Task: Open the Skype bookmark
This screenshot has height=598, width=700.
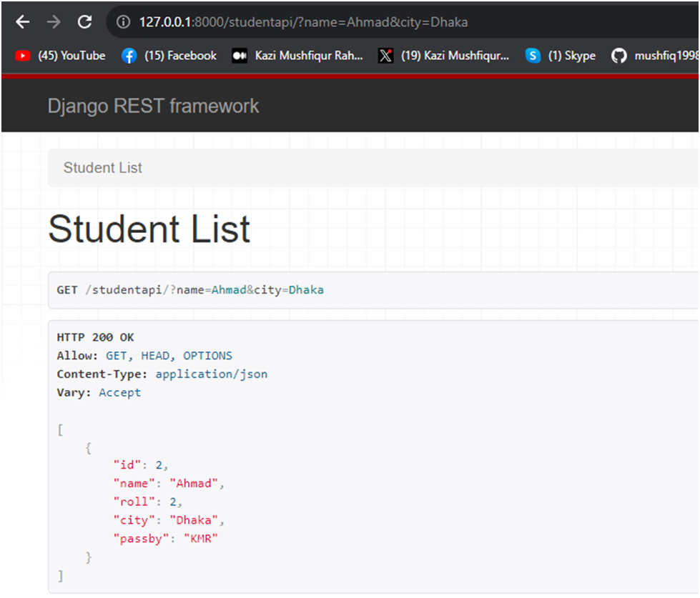Action: pos(561,56)
